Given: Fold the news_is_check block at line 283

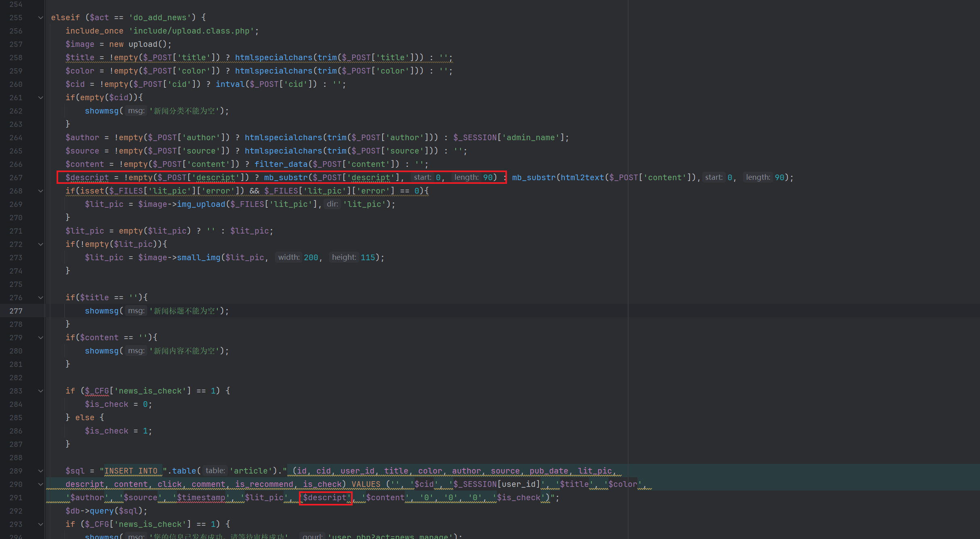Looking at the screenshot, I should pyautogui.click(x=40, y=391).
